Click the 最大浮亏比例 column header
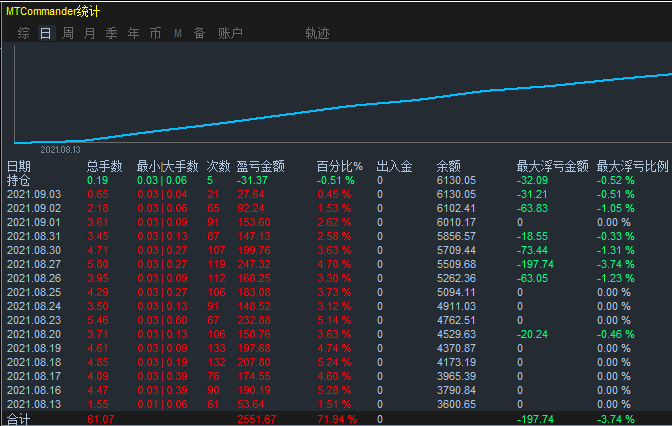The width and height of the screenshot is (672, 426). [x=633, y=166]
